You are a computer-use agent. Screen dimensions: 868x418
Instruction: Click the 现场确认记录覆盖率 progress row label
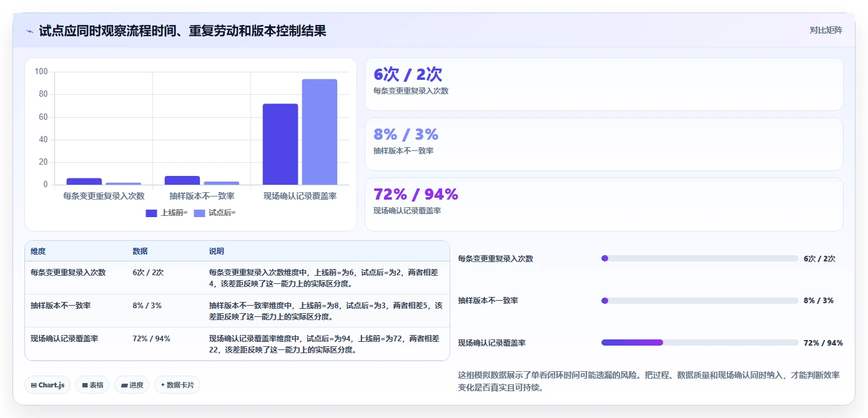[492, 343]
